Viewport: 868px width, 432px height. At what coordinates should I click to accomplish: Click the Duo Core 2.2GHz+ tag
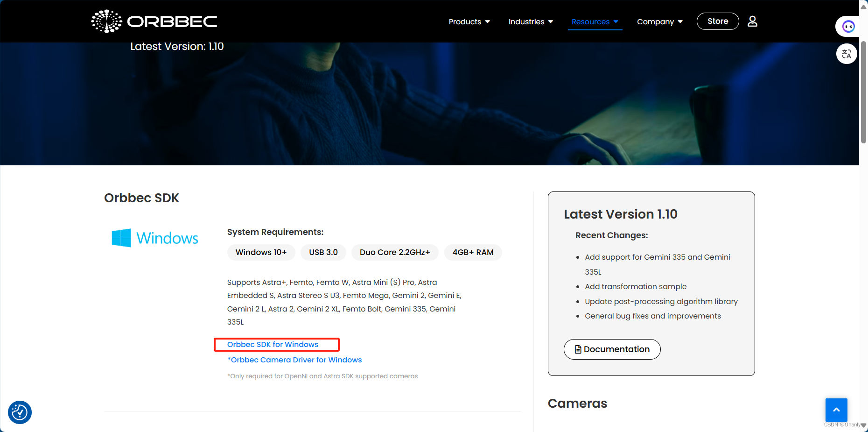click(x=395, y=252)
